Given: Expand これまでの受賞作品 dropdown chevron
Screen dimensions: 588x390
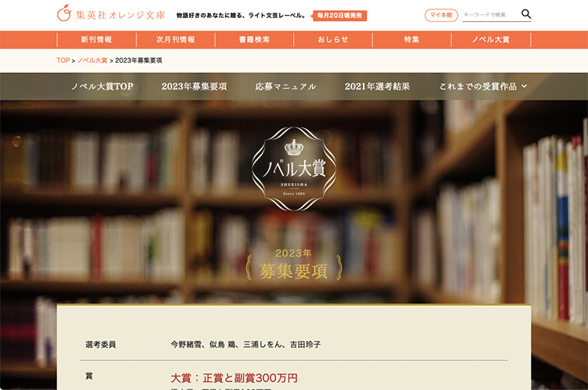Looking at the screenshot, I should pyautogui.click(x=524, y=86).
